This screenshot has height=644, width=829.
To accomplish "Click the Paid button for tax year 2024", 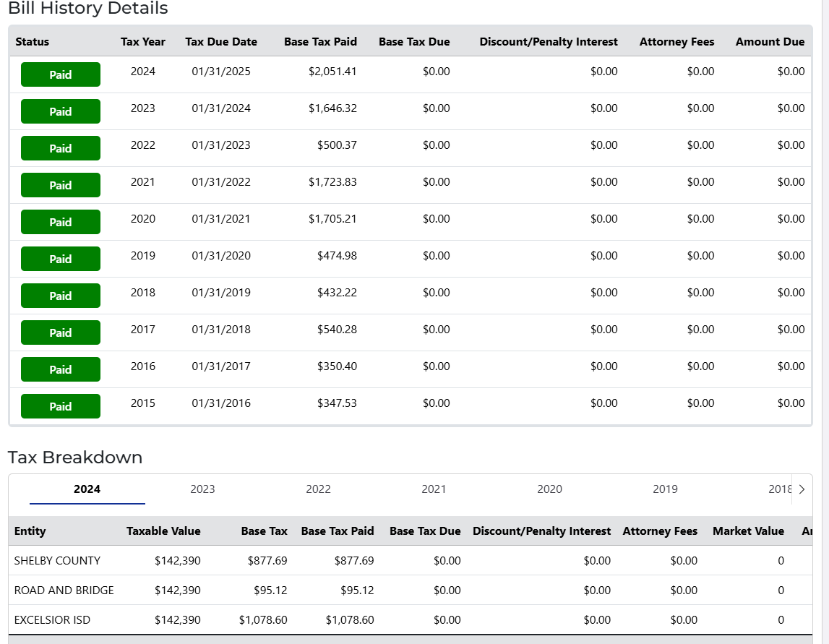I will (x=61, y=74).
